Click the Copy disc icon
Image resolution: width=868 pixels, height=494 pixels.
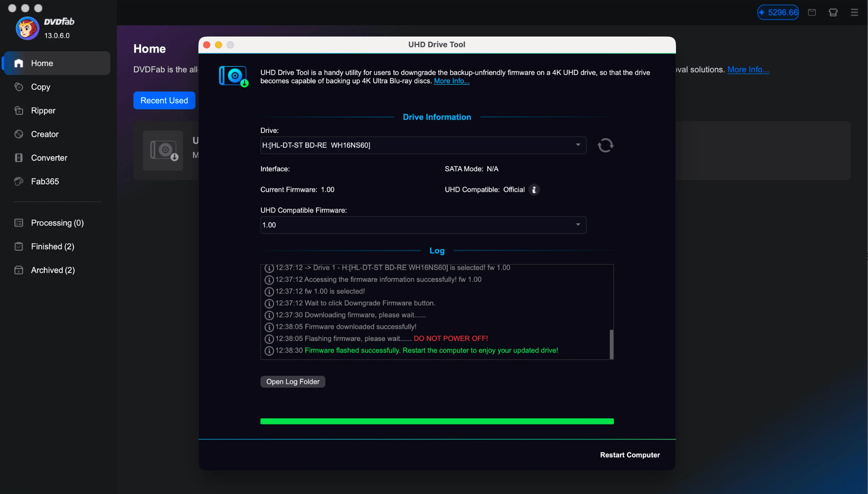tap(19, 87)
